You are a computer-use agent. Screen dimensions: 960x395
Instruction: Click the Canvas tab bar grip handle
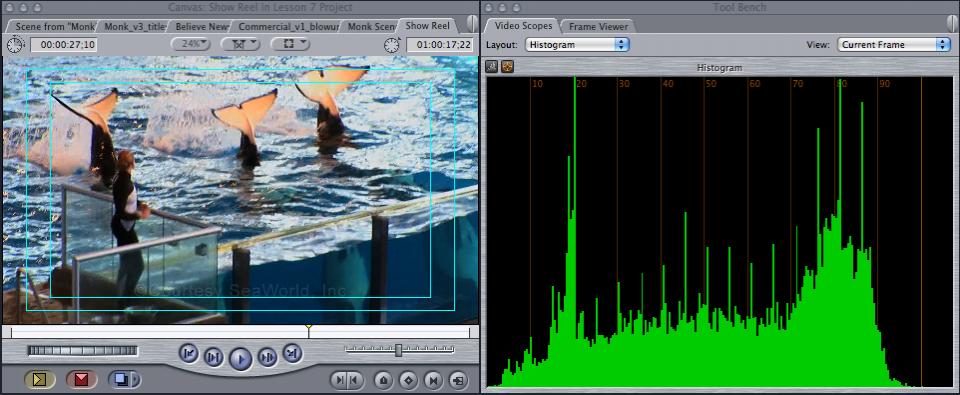pyautogui.click(x=472, y=24)
